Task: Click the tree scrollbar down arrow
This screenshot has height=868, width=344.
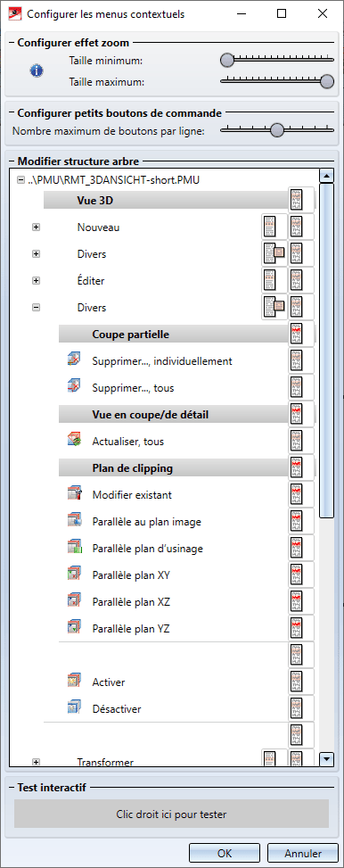Action: tap(327, 759)
